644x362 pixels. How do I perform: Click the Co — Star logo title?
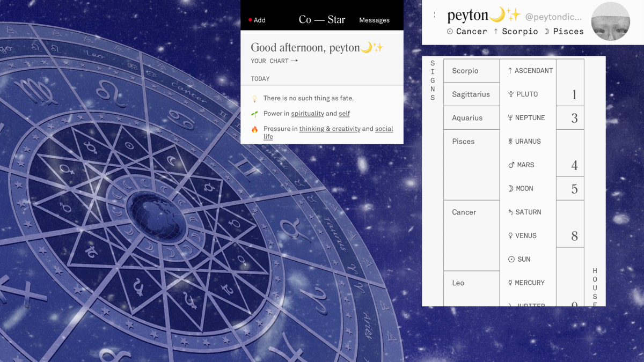tap(322, 19)
